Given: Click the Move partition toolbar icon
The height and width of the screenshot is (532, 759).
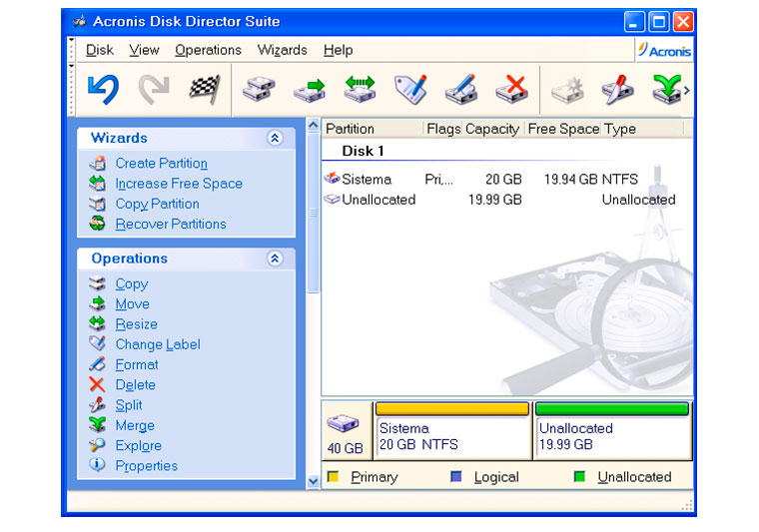Looking at the screenshot, I should (x=310, y=90).
